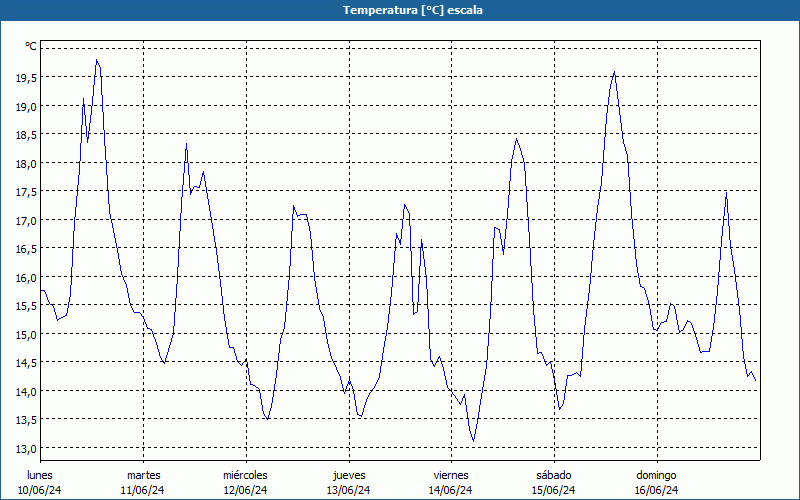Click the 'sábado' day label
Viewport: 800px width, 500px height.
click(x=554, y=475)
